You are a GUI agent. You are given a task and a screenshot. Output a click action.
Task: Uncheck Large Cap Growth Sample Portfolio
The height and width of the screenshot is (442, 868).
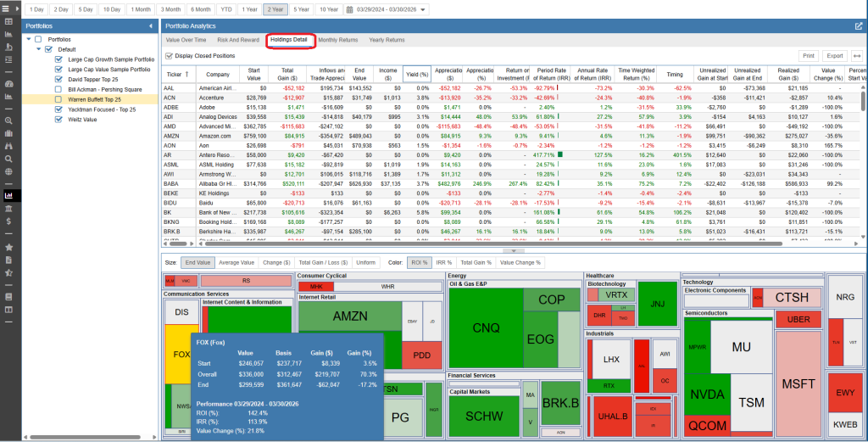[x=58, y=59]
